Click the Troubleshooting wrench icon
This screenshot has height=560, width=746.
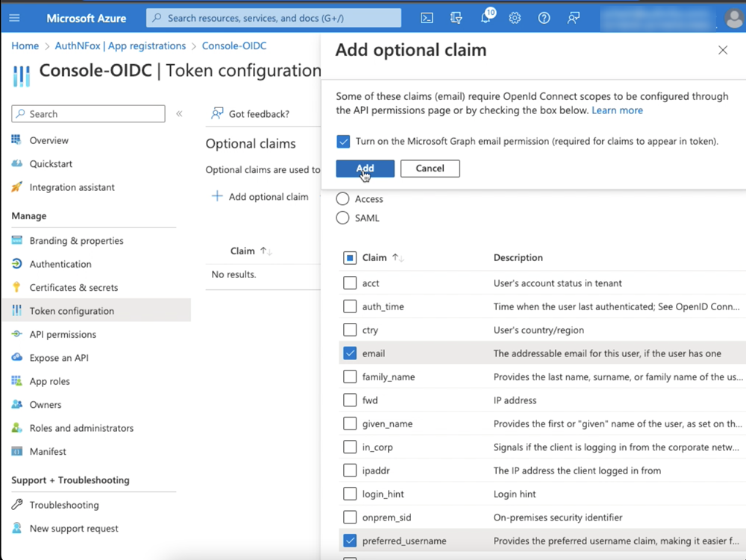click(x=16, y=504)
